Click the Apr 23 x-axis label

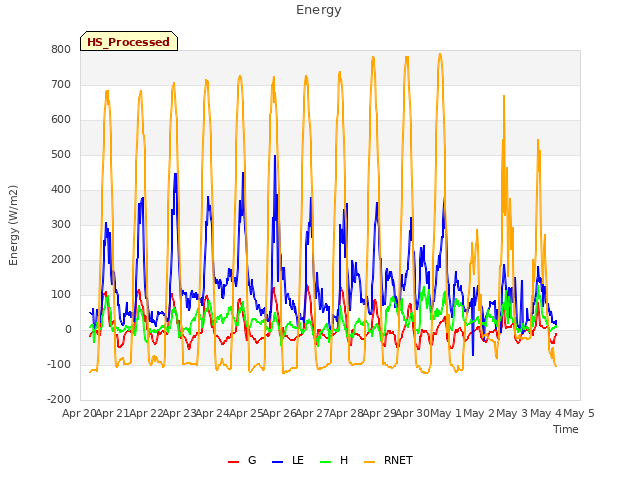point(179,413)
